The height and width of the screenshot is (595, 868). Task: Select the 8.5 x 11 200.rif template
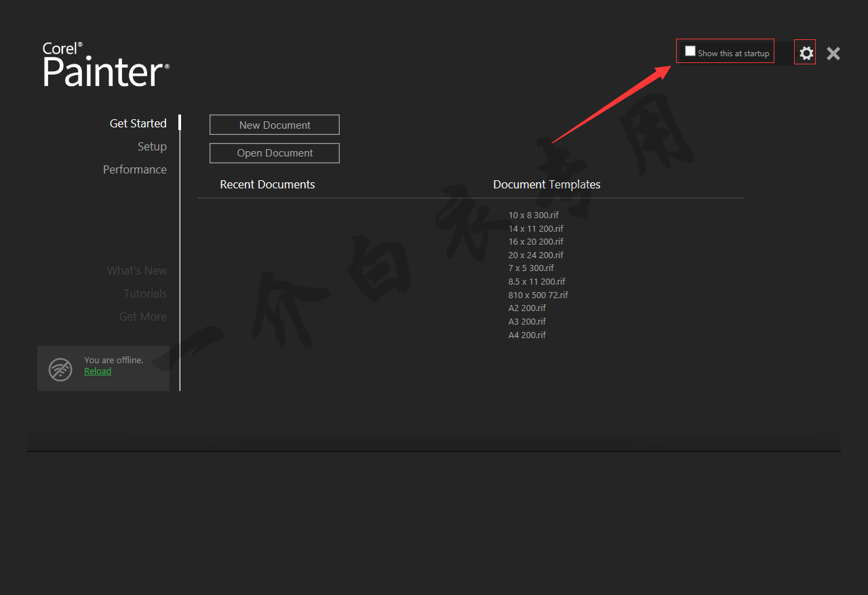point(537,282)
